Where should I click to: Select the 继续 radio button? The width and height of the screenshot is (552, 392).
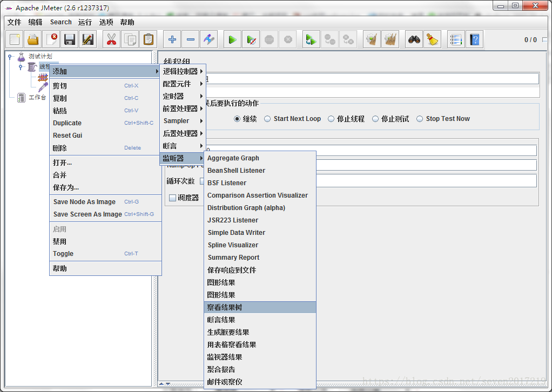pyautogui.click(x=237, y=119)
